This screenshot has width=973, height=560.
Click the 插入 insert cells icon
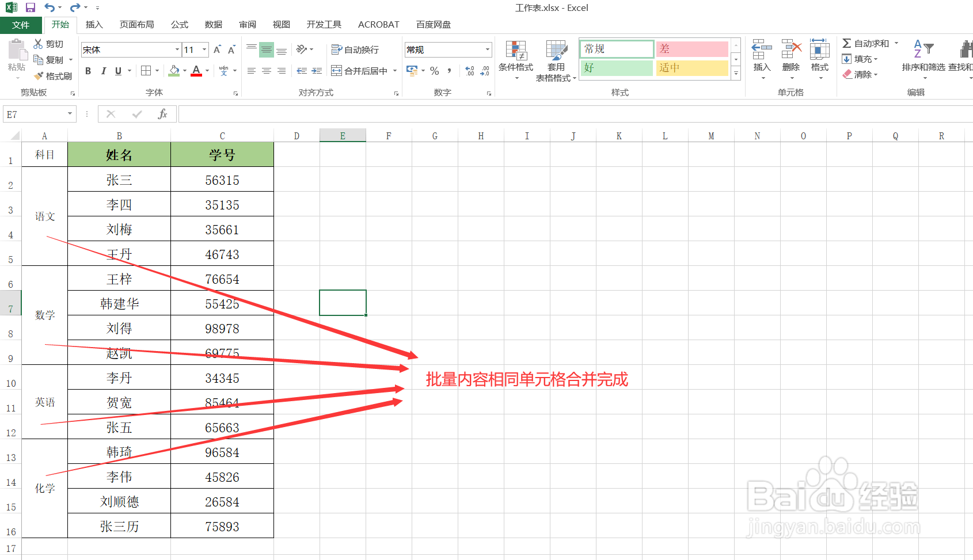[762, 50]
